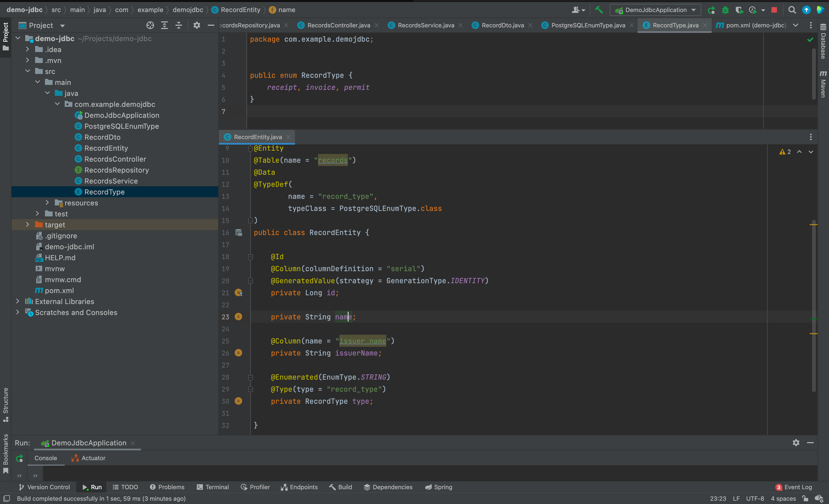Open JetBrains Toolbox colorful icon
Screen dimensions: 829x504
point(820,10)
